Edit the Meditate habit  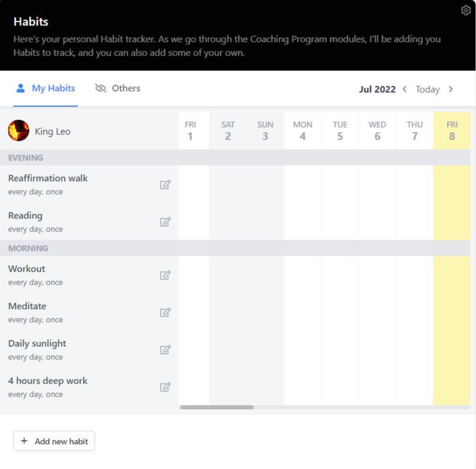(165, 313)
